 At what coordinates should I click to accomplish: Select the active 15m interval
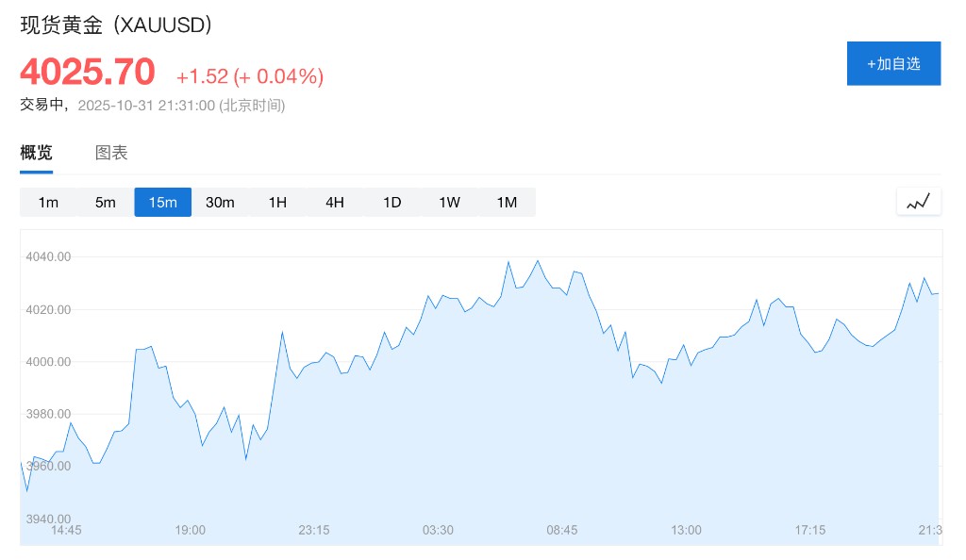(x=162, y=203)
